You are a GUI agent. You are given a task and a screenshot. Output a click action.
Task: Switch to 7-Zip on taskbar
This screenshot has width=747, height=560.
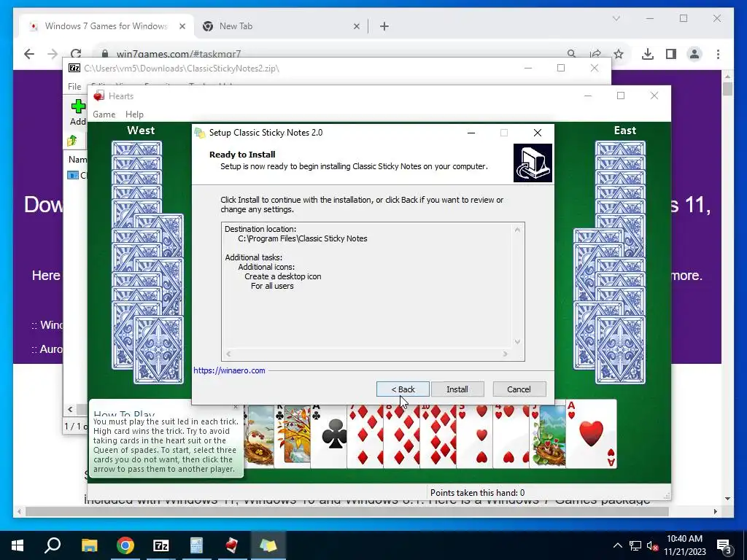tap(161, 545)
